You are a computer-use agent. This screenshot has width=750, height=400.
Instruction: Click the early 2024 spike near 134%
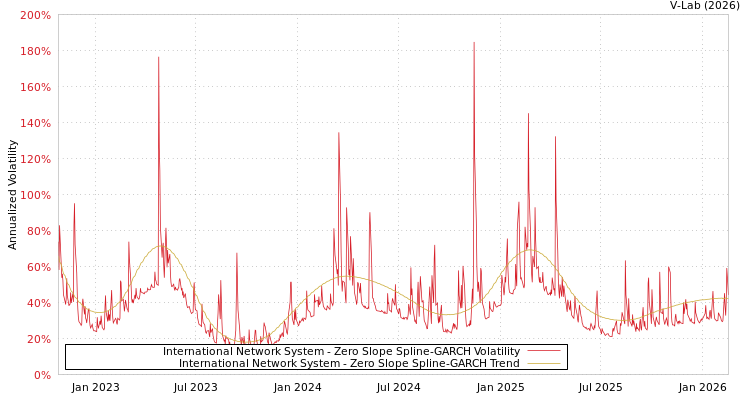(x=339, y=134)
